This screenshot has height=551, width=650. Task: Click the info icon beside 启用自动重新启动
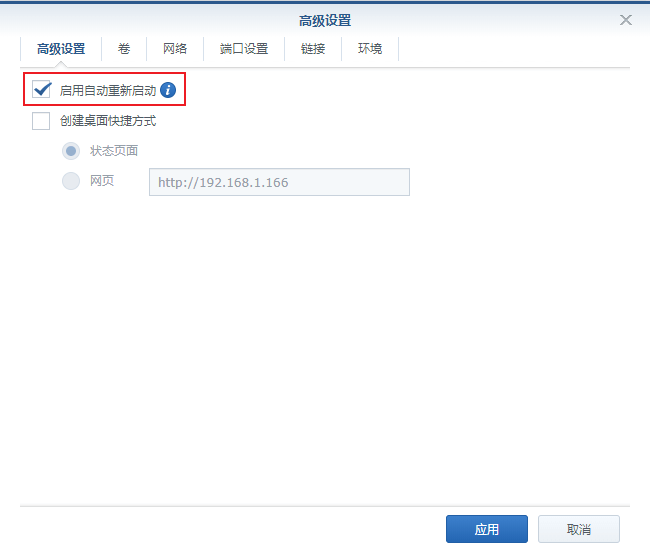click(168, 90)
